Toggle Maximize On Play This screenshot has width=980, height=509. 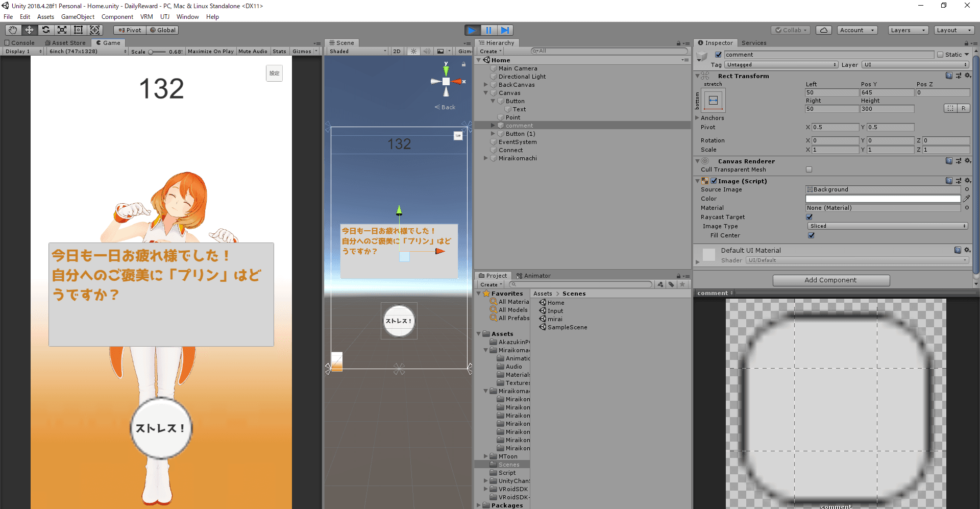211,51
